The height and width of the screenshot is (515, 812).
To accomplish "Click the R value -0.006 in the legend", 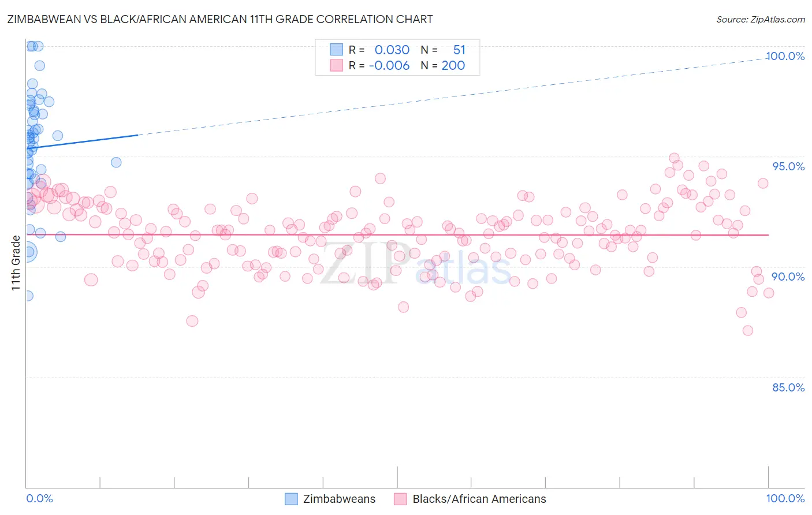I will 389,65.
